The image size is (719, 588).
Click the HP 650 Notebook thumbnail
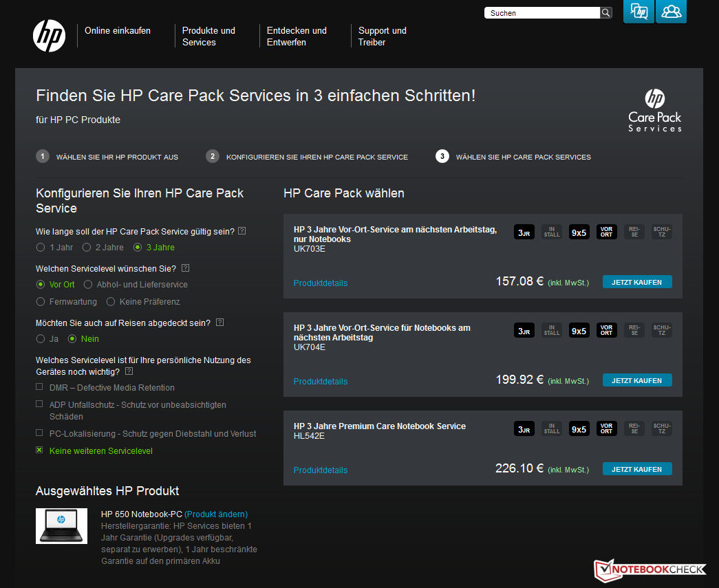click(x=61, y=525)
